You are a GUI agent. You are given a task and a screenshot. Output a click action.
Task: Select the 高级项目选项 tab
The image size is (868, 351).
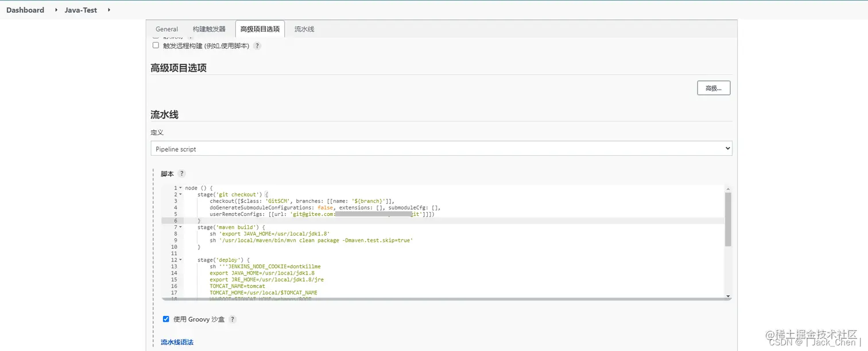tap(259, 29)
